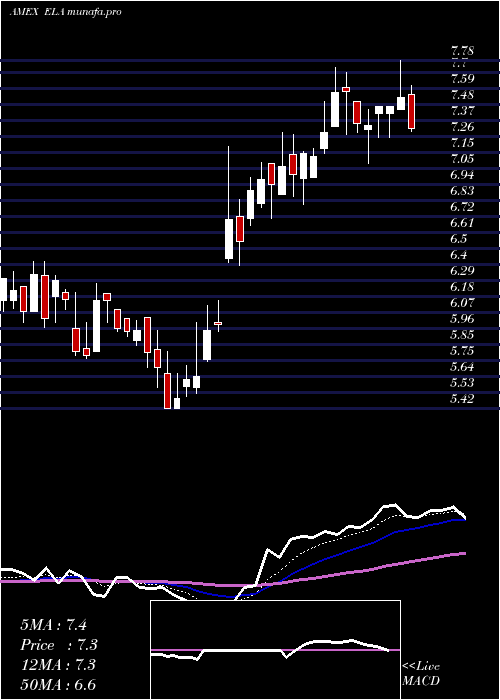
Task: Click the 7.26 price axis label
Action: [x=462, y=127]
